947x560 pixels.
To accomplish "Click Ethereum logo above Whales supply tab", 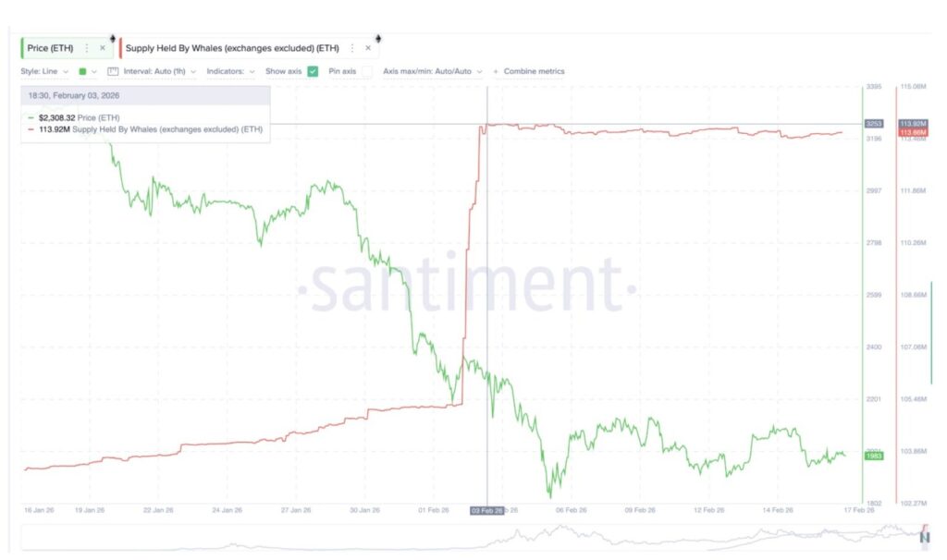I will click(376, 38).
